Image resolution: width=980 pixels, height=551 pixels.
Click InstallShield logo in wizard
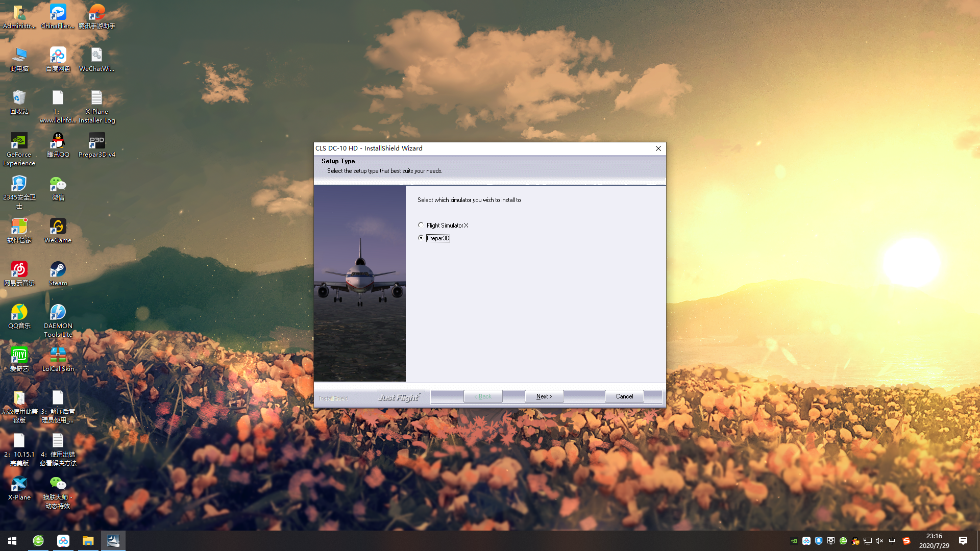[x=332, y=397]
